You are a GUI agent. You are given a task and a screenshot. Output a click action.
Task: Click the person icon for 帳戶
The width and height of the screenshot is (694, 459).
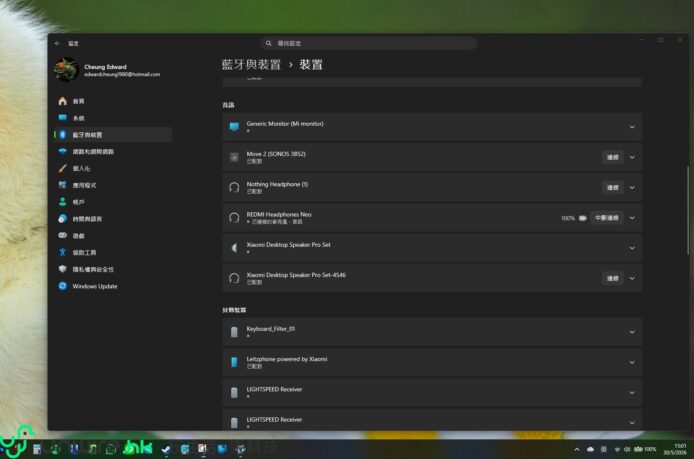62,202
